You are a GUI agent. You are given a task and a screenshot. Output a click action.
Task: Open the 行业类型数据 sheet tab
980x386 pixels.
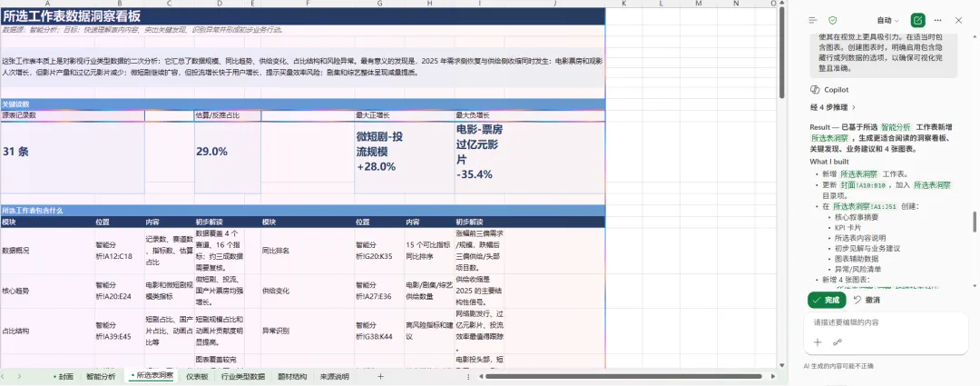(243, 377)
